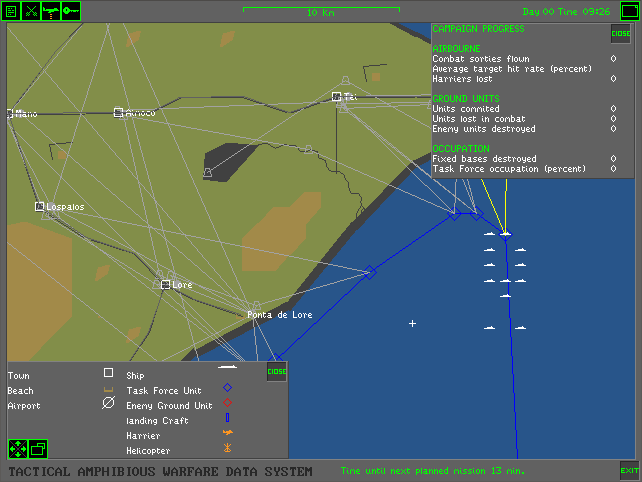Select the town of Lore on map
The height and width of the screenshot is (482, 642).
tap(166, 285)
